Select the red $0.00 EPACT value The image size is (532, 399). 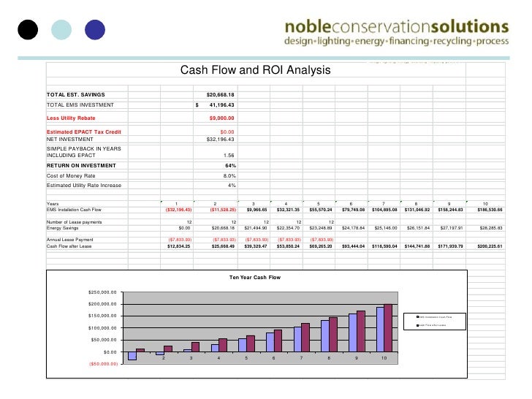(x=227, y=132)
